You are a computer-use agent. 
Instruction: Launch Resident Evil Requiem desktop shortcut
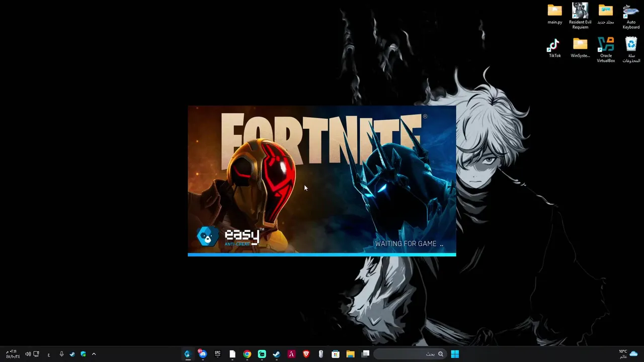[x=580, y=16]
